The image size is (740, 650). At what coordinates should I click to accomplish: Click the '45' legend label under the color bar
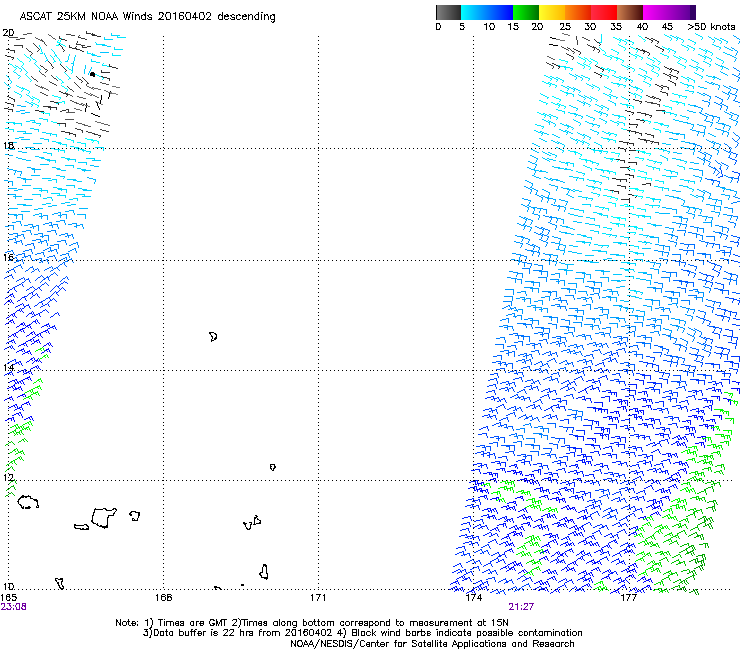(667, 27)
